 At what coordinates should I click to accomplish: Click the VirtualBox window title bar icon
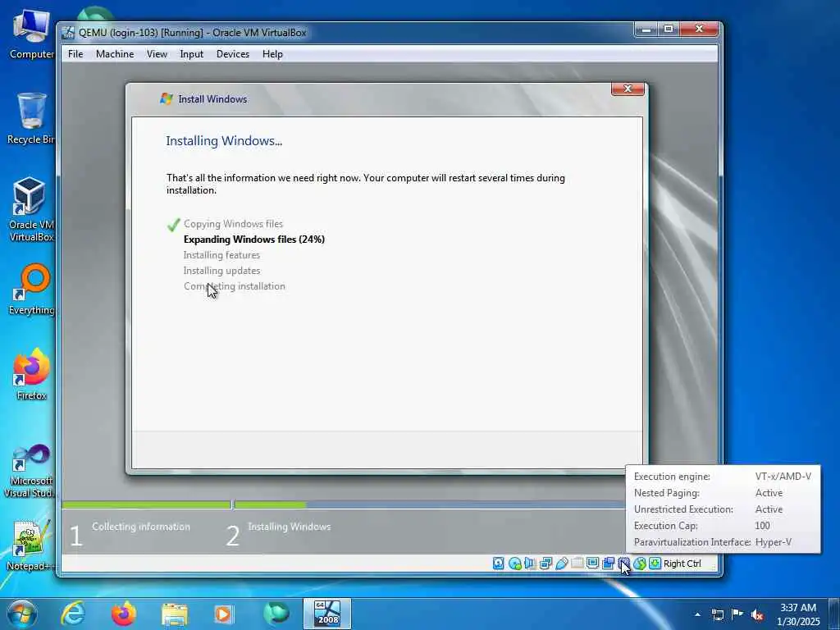click(68, 33)
